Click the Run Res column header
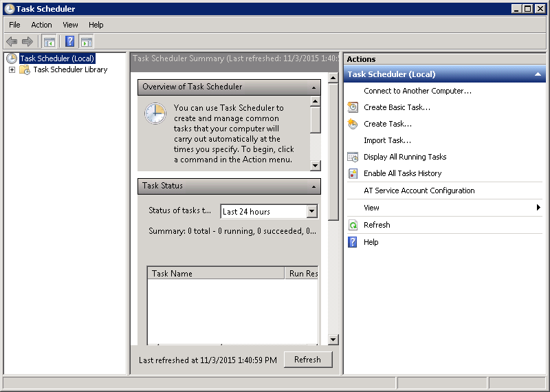 tap(302, 274)
